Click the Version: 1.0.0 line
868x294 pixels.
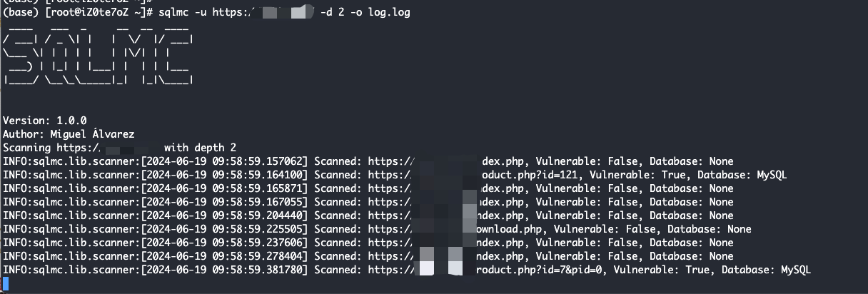pyautogui.click(x=44, y=121)
